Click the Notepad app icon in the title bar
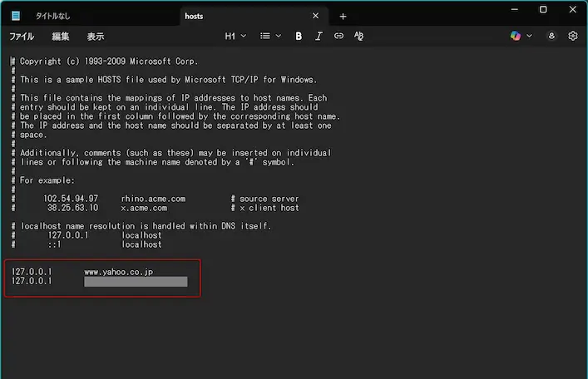This screenshot has height=379, width=588. tap(16, 16)
